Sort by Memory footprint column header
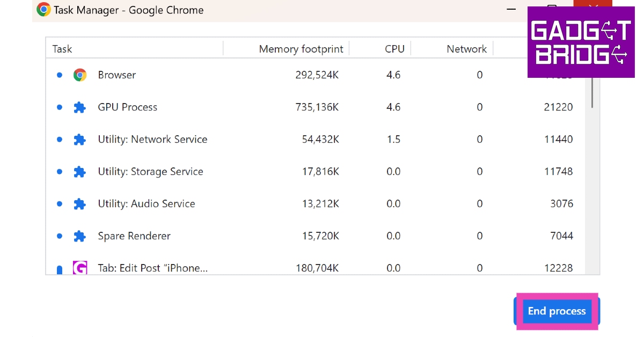Screen dimensions: 644x337 [301, 49]
